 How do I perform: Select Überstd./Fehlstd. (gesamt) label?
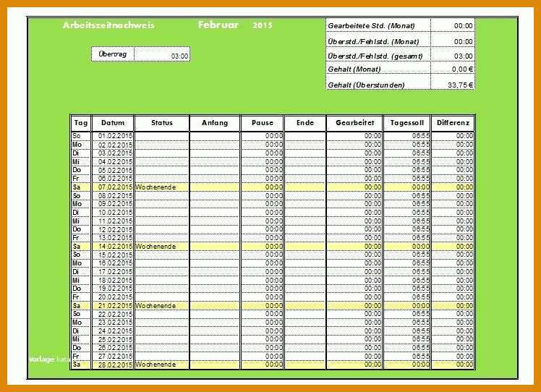pos(375,56)
